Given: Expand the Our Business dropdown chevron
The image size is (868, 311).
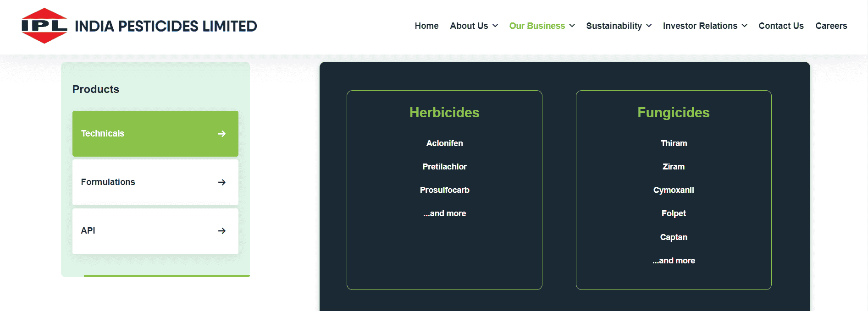Looking at the screenshot, I should point(572,26).
